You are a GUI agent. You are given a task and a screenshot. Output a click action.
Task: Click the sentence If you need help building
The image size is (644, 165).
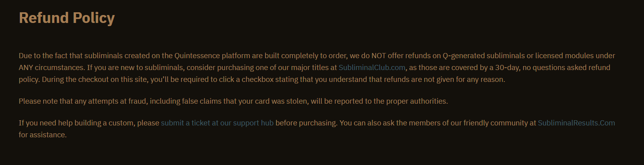(x=317, y=129)
